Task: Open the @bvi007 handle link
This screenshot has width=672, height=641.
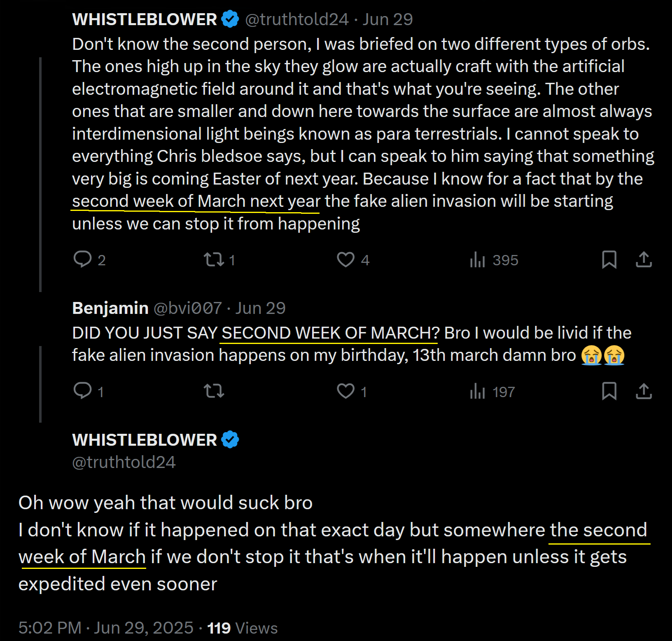Action: click(188, 308)
